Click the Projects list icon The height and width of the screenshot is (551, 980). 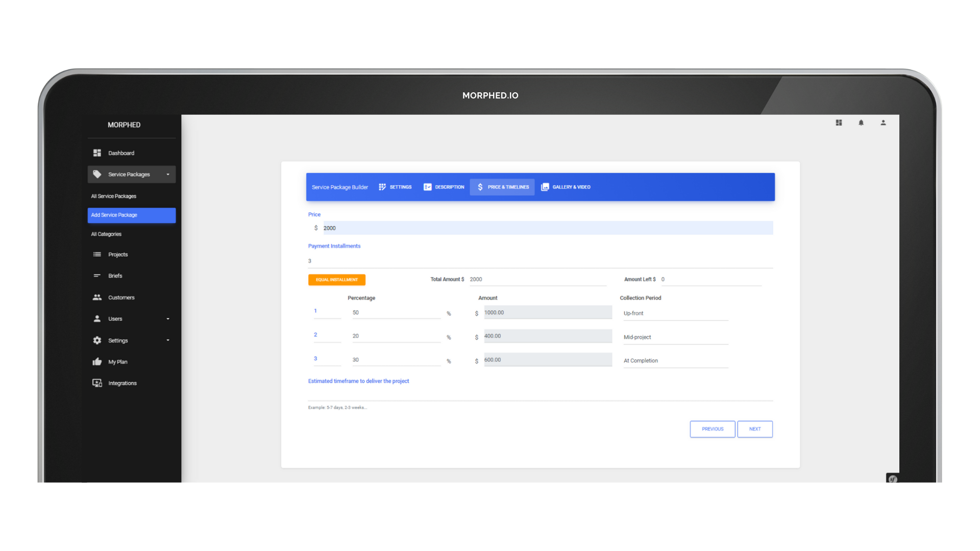[x=97, y=255]
